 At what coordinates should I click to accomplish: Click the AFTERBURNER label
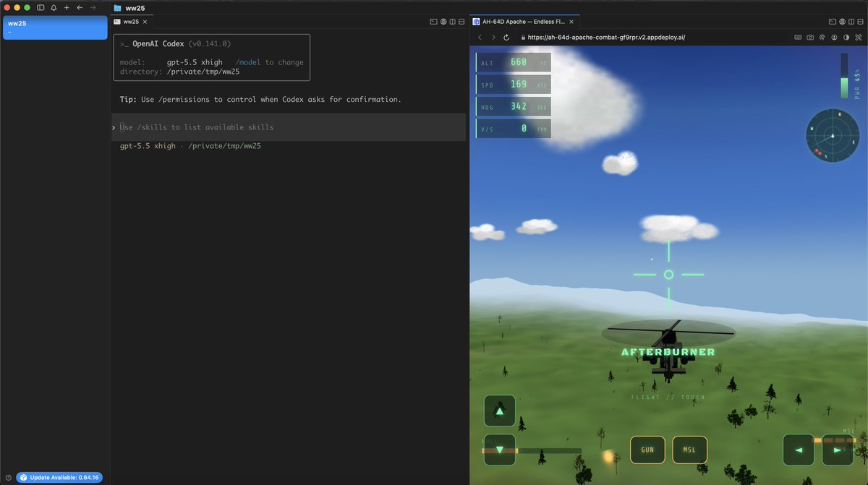pos(668,352)
